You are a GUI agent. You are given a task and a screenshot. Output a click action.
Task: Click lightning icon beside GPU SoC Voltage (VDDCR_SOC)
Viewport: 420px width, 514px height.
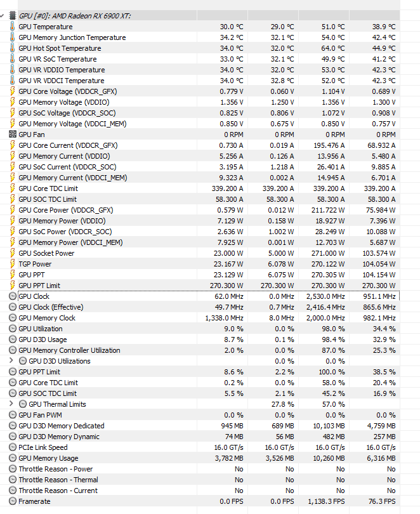coord(13,113)
